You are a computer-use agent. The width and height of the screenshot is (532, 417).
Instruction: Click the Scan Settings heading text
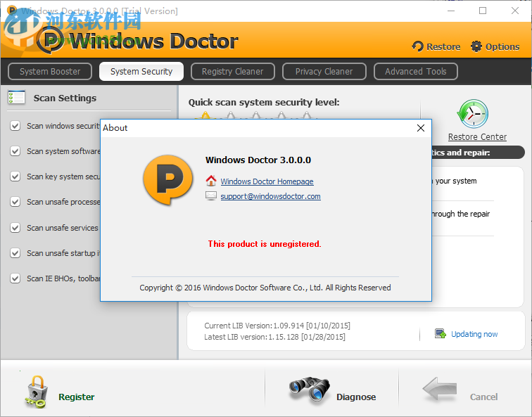[x=65, y=98]
